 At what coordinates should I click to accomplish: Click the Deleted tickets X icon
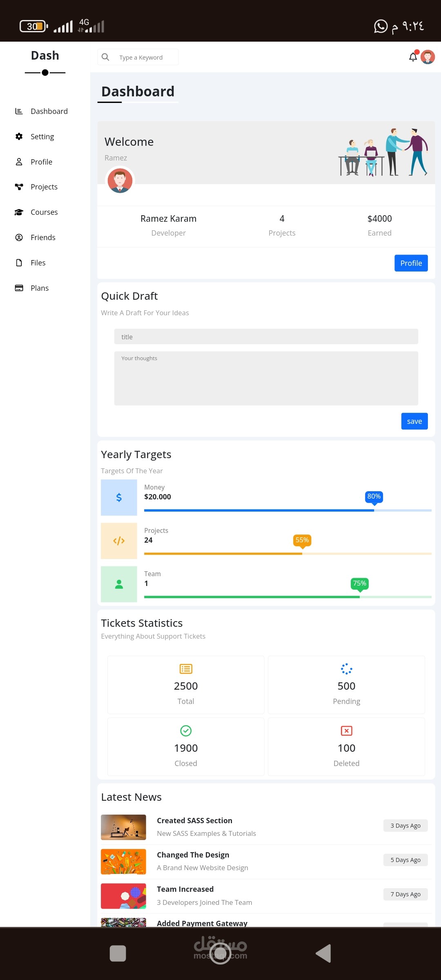pyautogui.click(x=346, y=731)
